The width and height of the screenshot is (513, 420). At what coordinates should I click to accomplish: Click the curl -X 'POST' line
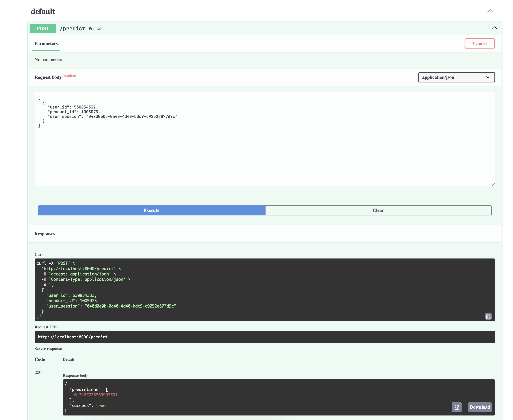click(56, 263)
